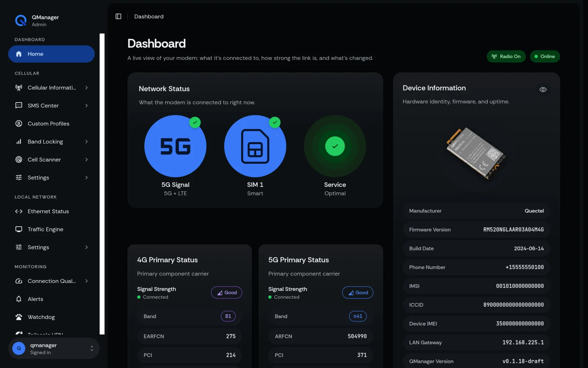Click the 4G Signal Strength Good badge

[x=226, y=293]
